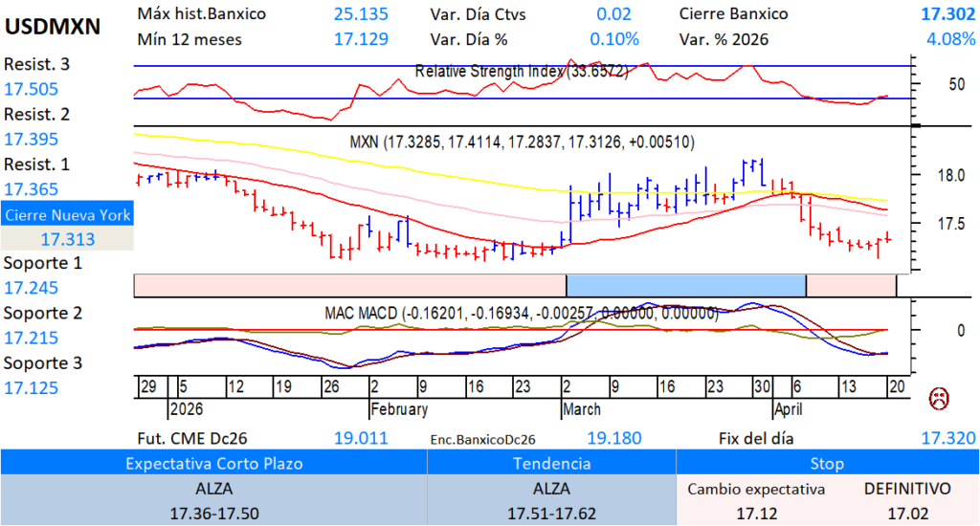980x526 pixels.
Task: Select the Expectativa Corto Plazo header
Action: (x=213, y=464)
